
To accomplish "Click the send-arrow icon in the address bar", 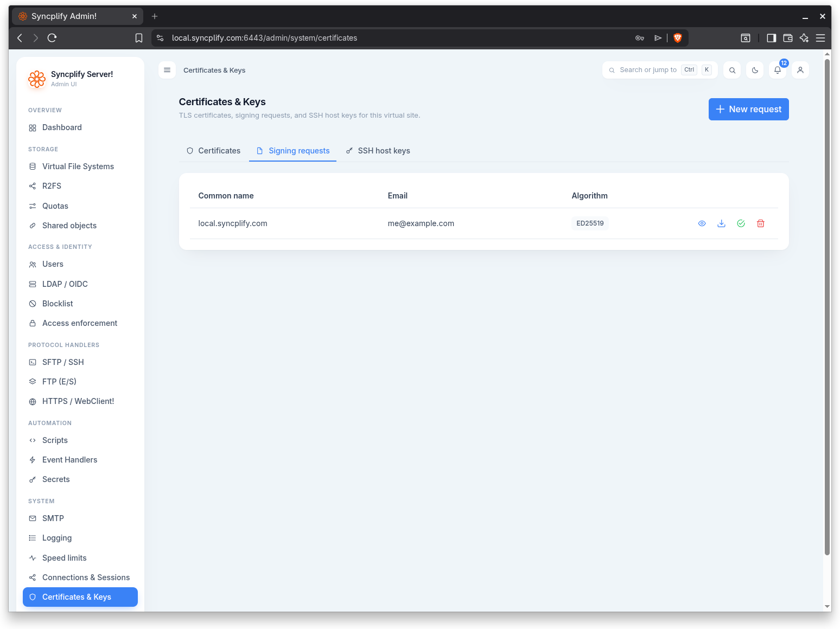I will (658, 38).
